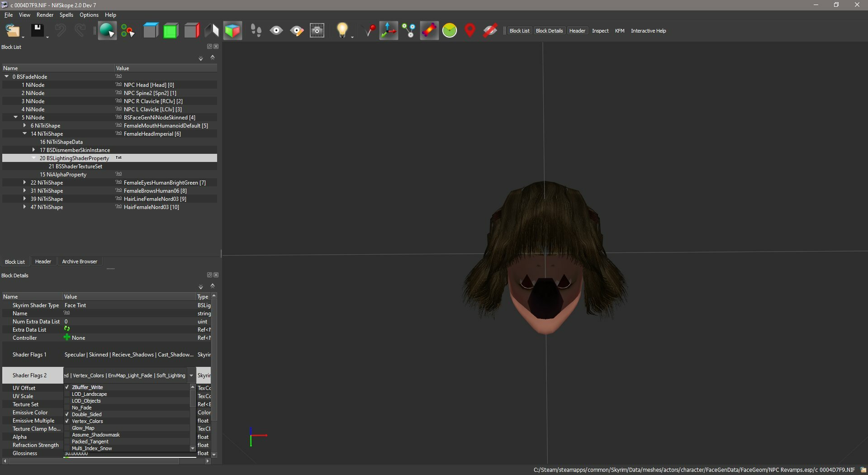The image size is (868, 475).
Task: Select the 21 BSShaderTextureSet row
Action: click(x=109, y=166)
